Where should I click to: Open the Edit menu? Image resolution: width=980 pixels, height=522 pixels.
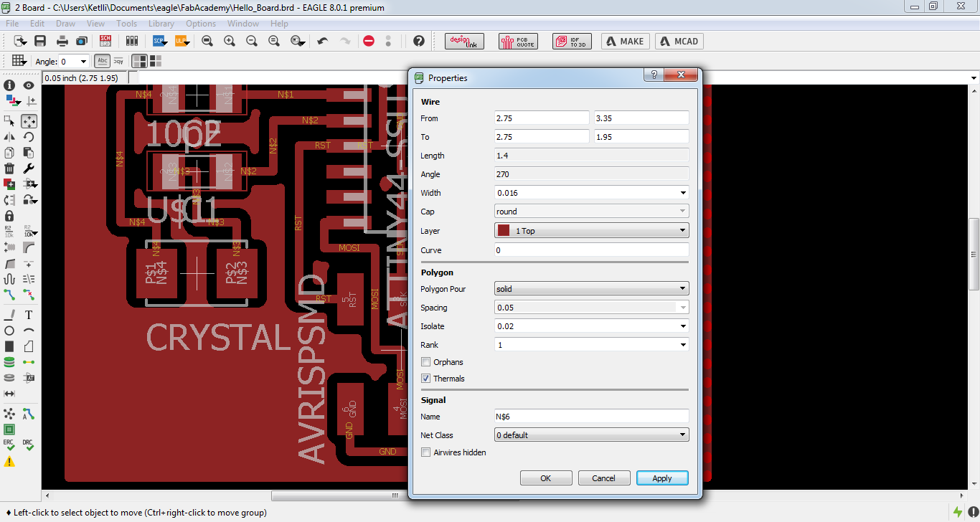pos(37,24)
